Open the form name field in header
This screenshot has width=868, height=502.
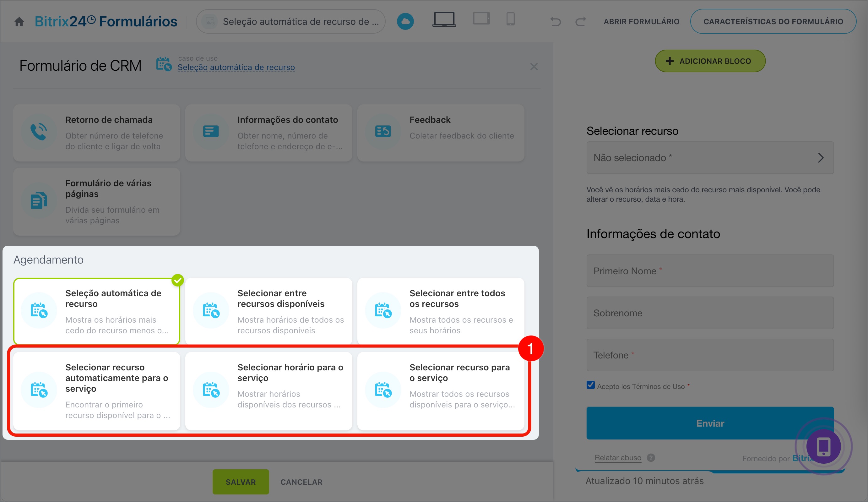(291, 21)
